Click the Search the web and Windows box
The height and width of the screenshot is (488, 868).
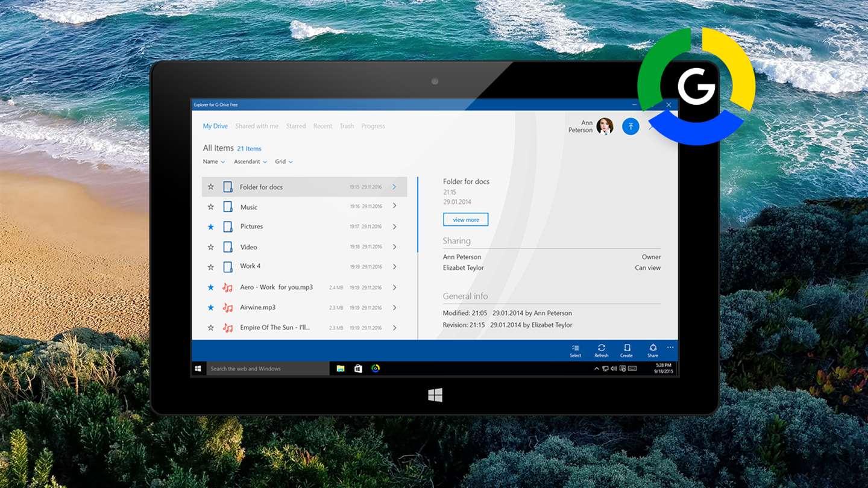268,368
